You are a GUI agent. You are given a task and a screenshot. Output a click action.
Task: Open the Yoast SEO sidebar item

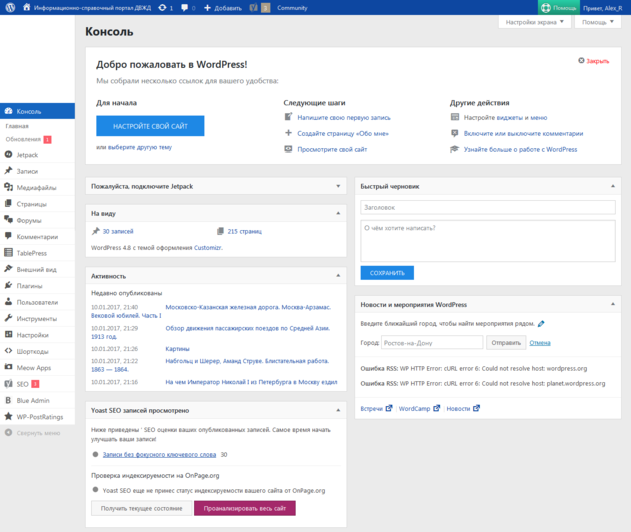coord(22,383)
